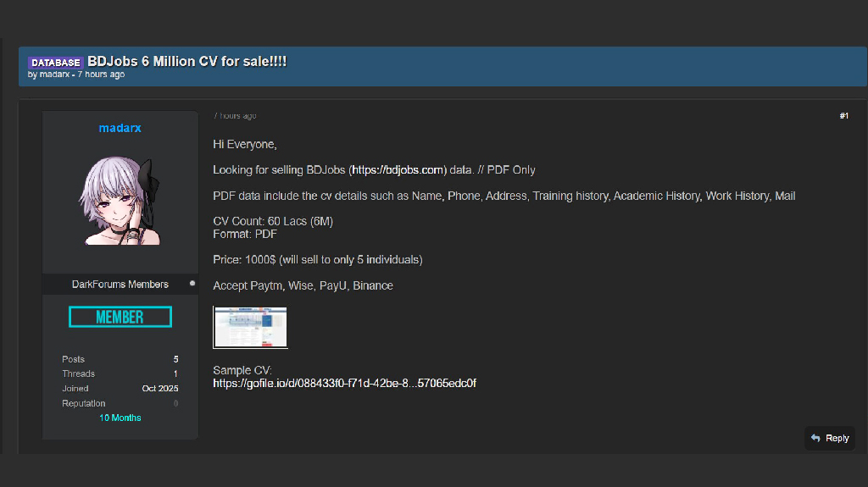Click the author madarx in thread header
Screen dimensions: 868x487
(x=54, y=75)
